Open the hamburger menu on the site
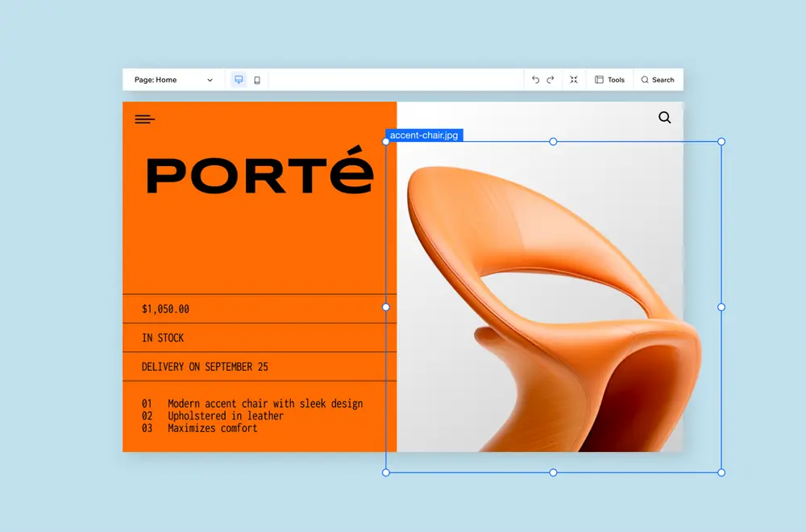Viewport: 806px width, 532px height. pyautogui.click(x=144, y=119)
